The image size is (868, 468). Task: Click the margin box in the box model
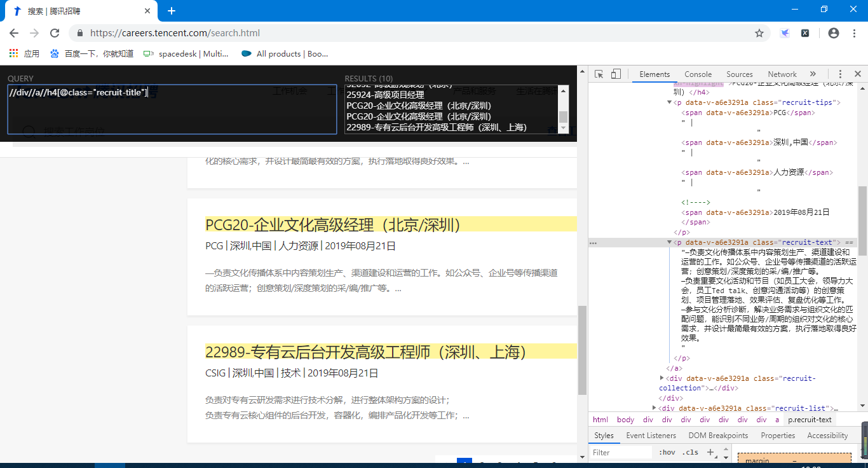pyautogui.click(x=794, y=460)
